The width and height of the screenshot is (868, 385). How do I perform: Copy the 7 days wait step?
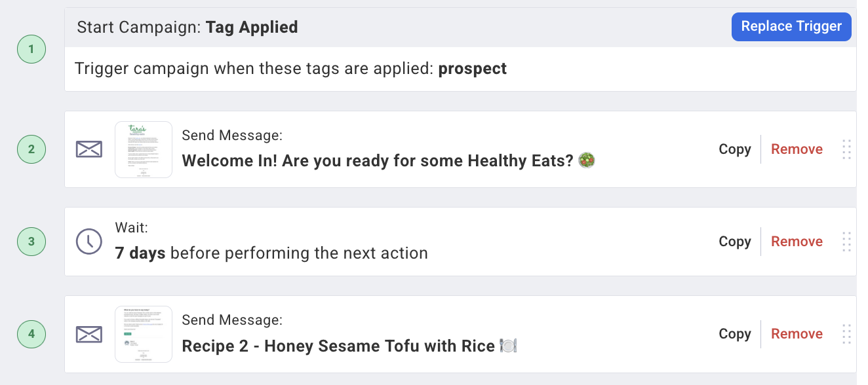click(735, 242)
